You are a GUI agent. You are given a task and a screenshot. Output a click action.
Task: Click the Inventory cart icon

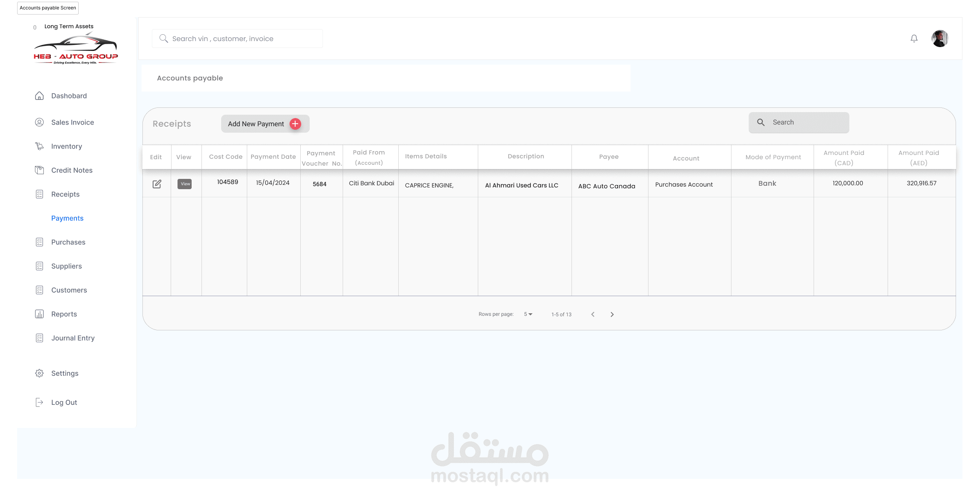(39, 146)
